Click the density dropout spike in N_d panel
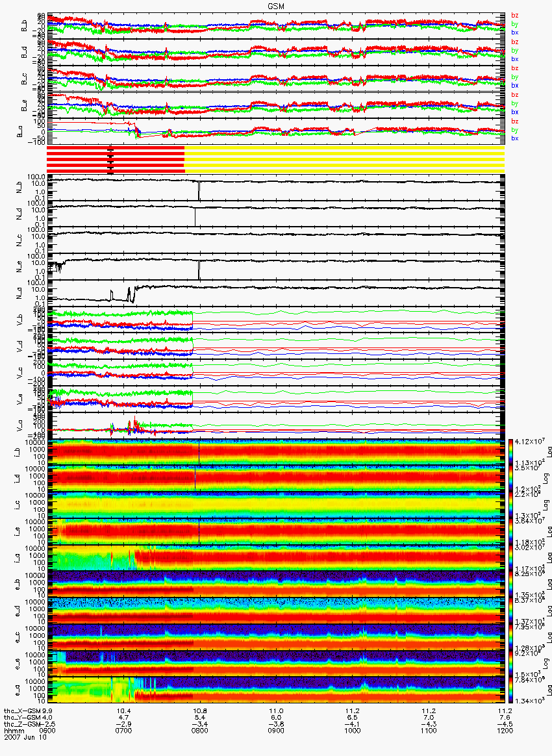 coord(195,216)
